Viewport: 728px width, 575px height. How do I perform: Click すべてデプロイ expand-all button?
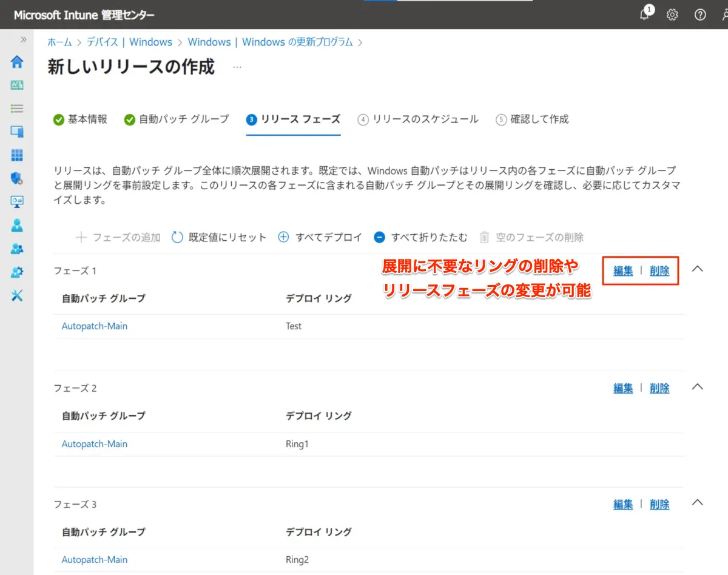point(320,237)
